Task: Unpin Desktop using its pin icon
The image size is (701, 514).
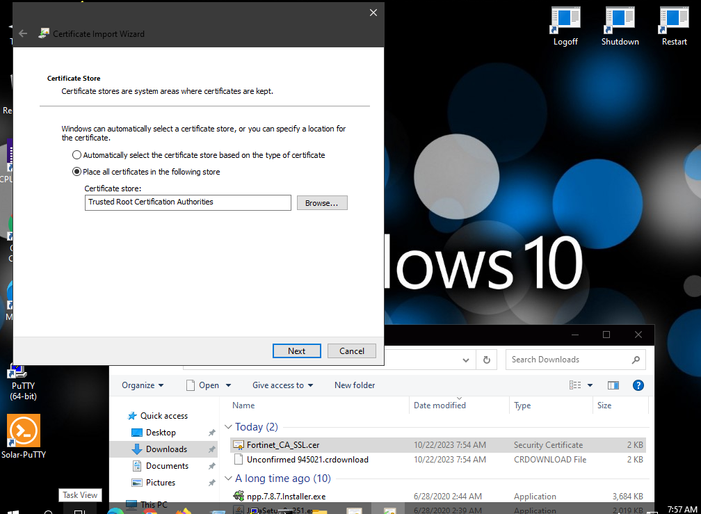Action: point(211,433)
